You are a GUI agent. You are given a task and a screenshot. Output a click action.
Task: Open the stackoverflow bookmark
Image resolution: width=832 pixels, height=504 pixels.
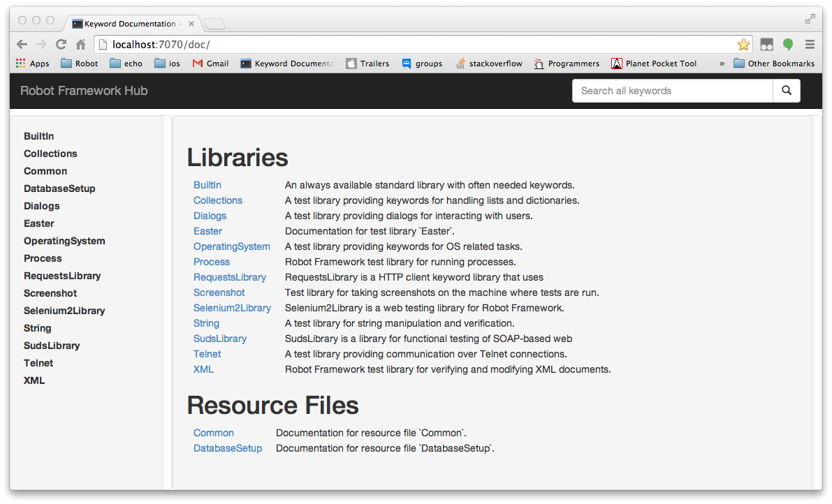(489, 64)
